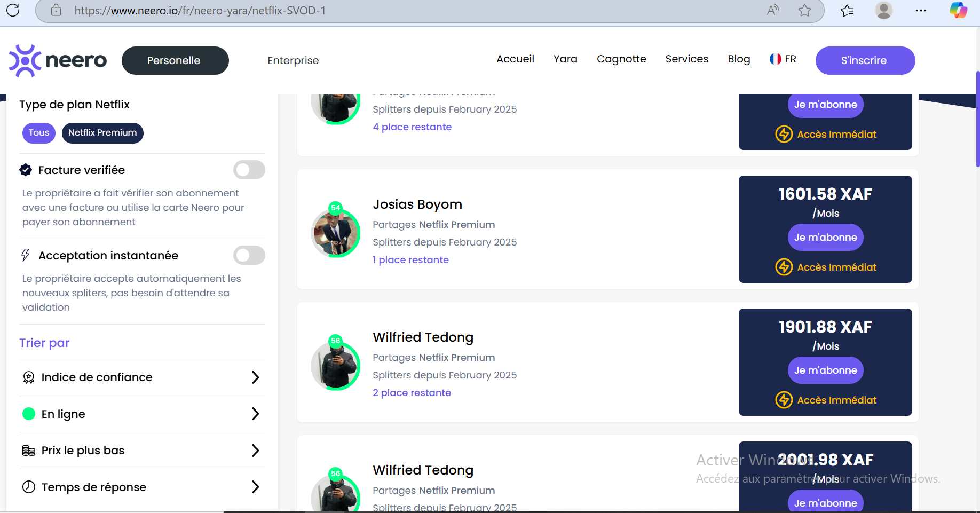The height and width of the screenshot is (513, 980).
Task: Select the Tous plan filter
Action: (39, 133)
